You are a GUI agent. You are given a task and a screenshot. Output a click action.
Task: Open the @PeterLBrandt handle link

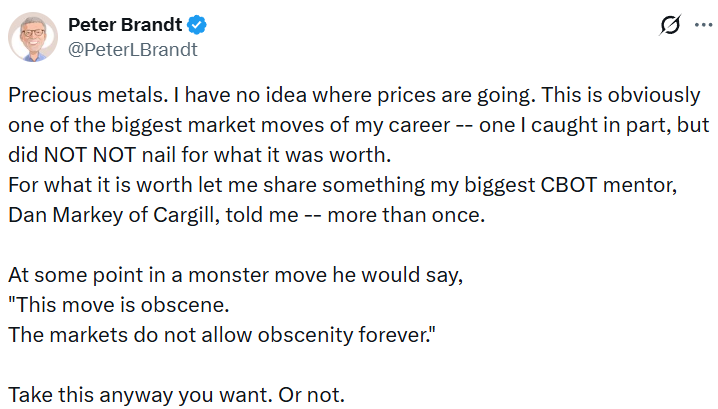coord(132,49)
